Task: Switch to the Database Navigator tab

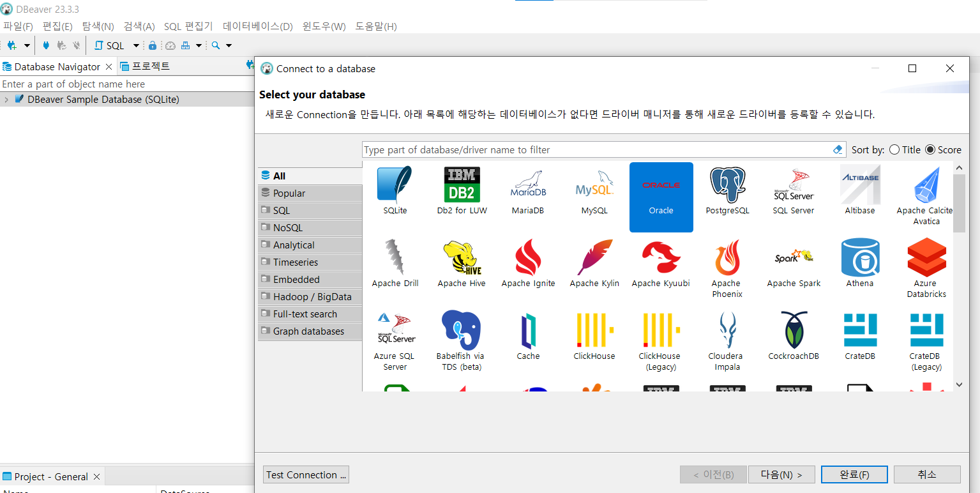Action: coord(57,66)
